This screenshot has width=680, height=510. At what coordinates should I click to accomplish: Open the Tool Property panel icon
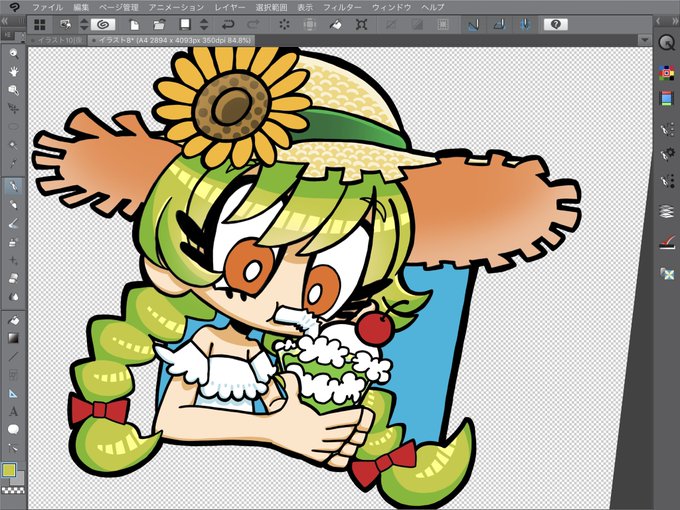(667, 154)
